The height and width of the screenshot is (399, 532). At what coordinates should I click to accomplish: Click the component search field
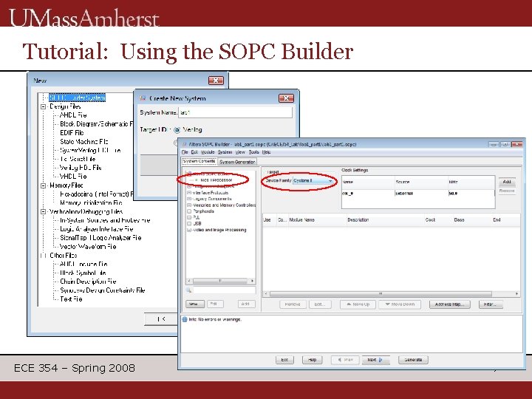point(224,290)
